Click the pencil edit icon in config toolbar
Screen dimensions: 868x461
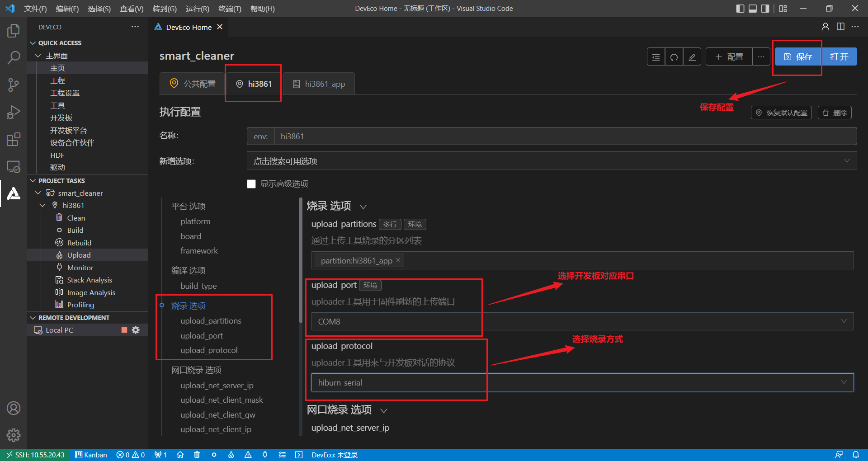[x=692, y=57]
